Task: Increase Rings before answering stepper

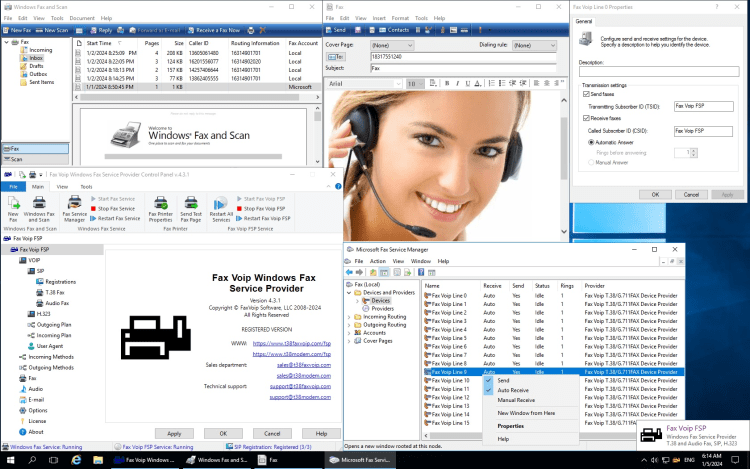Action: point(694,151)
